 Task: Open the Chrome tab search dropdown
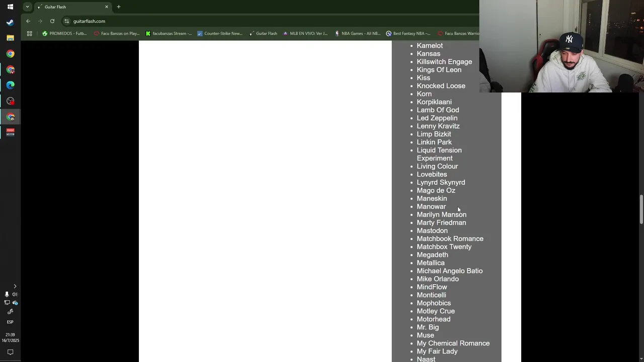27,7
